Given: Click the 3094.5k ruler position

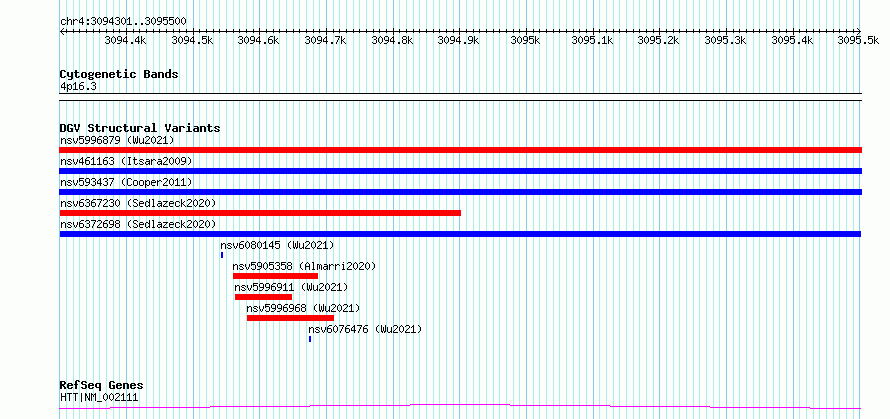Looking at the screenshot, I should coord(192,40).
